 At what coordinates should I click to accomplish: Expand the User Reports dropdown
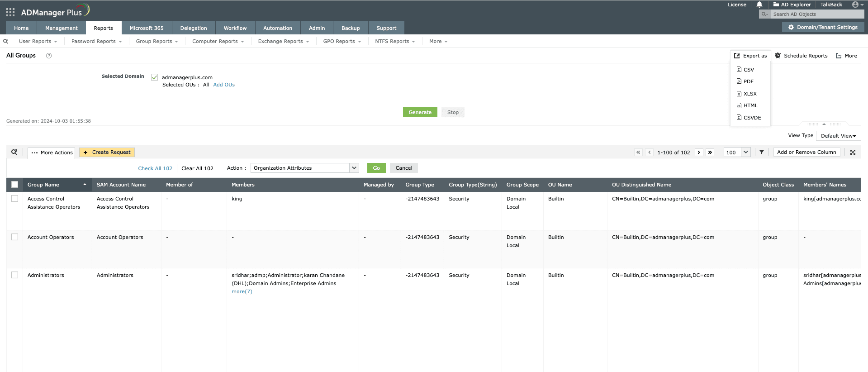38,41
